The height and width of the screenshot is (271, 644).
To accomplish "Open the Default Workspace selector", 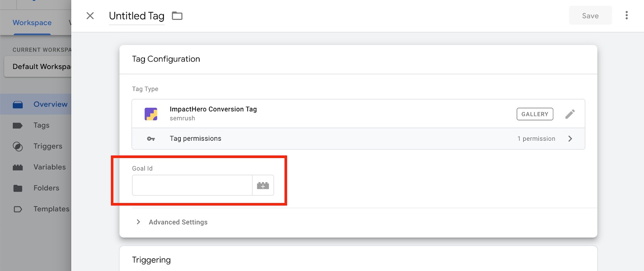I will click(38, 67).
